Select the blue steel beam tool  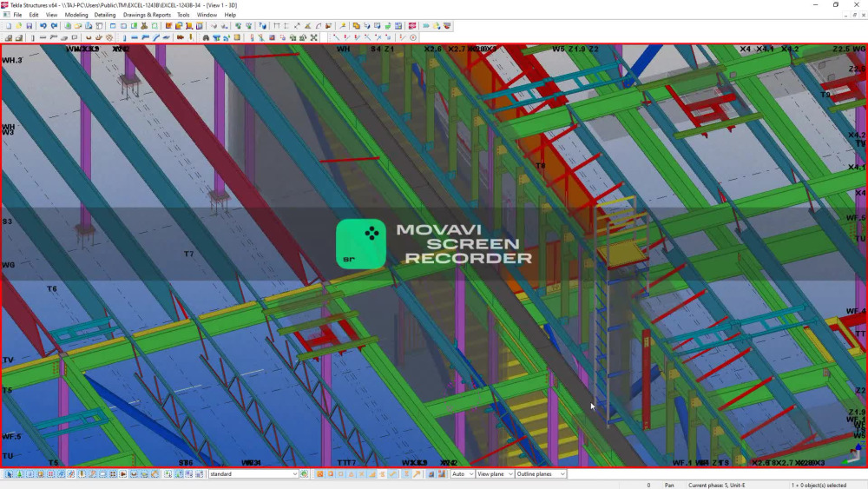point(135,37)
